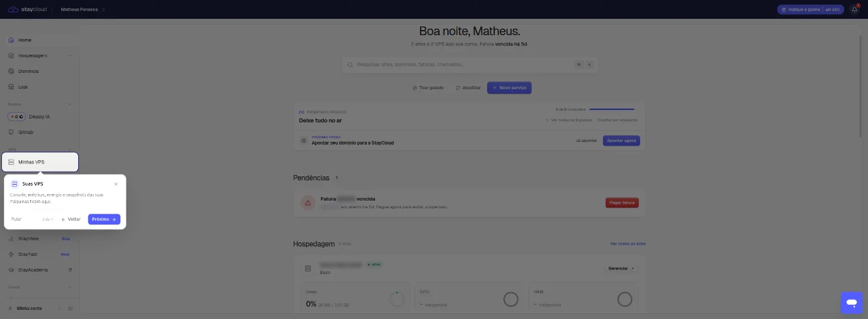Click Ocultar por enquanto
The image size is (868, 319).
pyautogui.click(x=617, y=120)
